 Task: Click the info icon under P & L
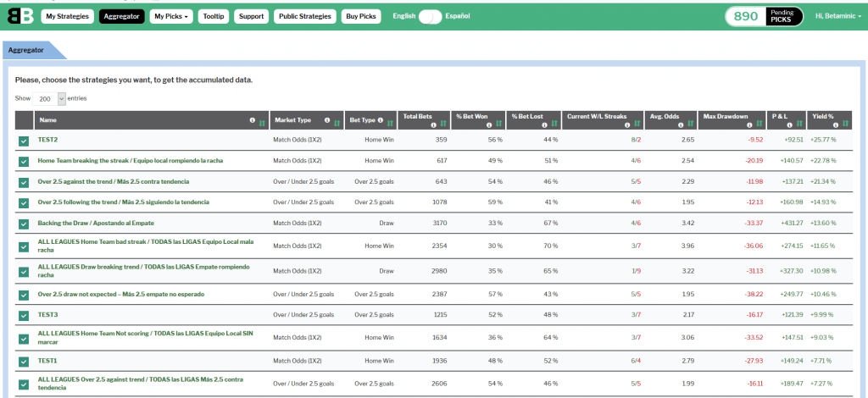pos(791,125)
